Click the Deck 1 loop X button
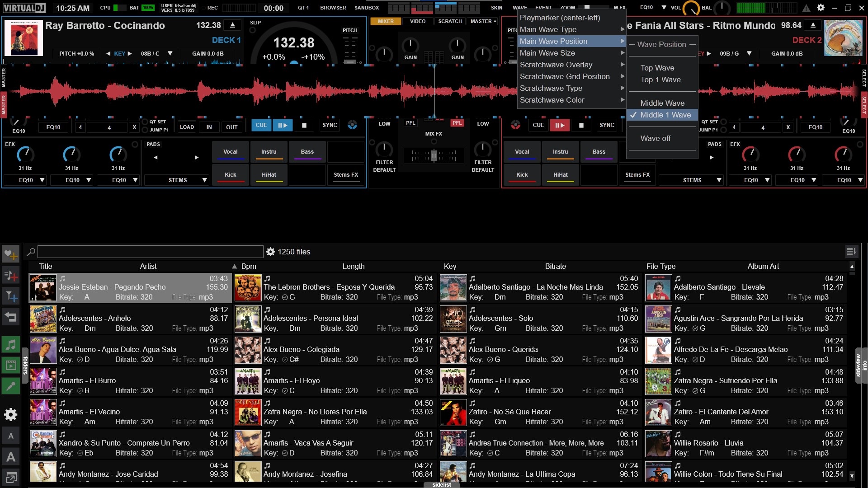 (134, 127)
